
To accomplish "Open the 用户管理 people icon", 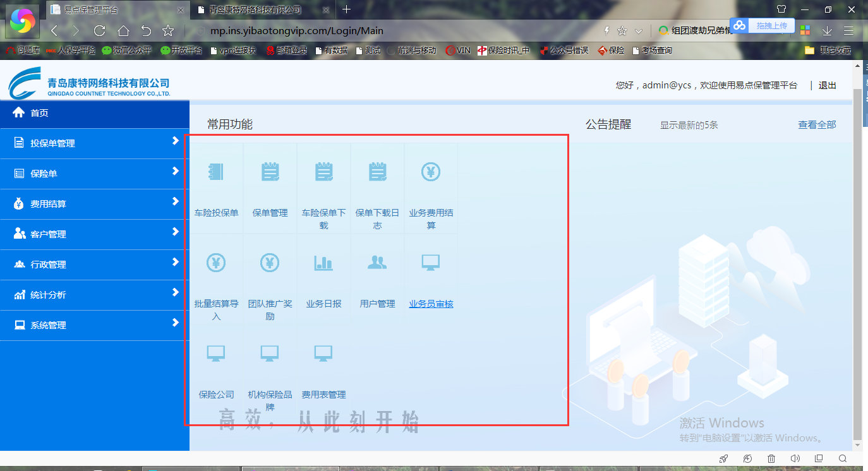I will pyautogui.click(x=377, y=263).
